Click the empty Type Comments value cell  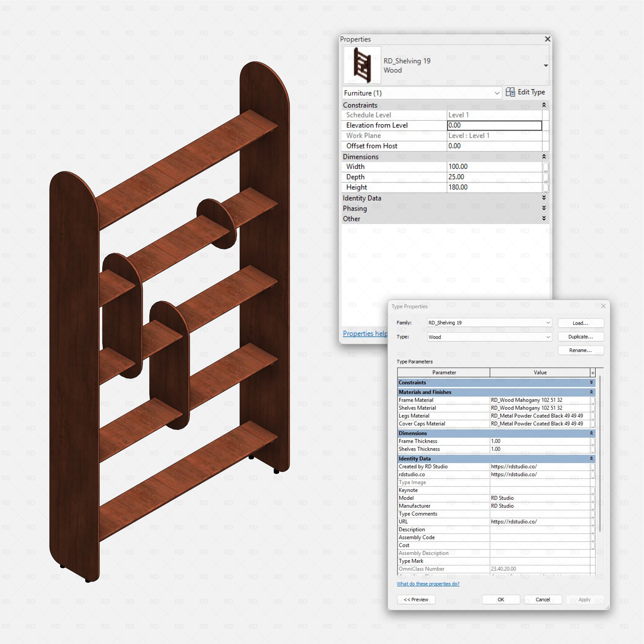[540, 514]
